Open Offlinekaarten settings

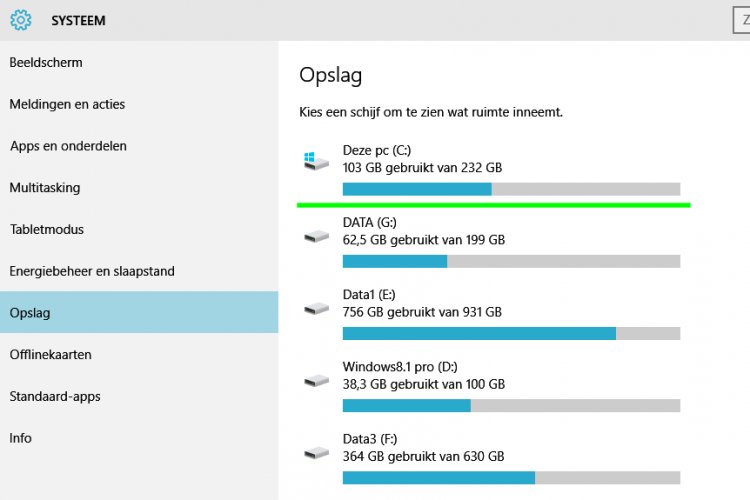tap(51, 355)
